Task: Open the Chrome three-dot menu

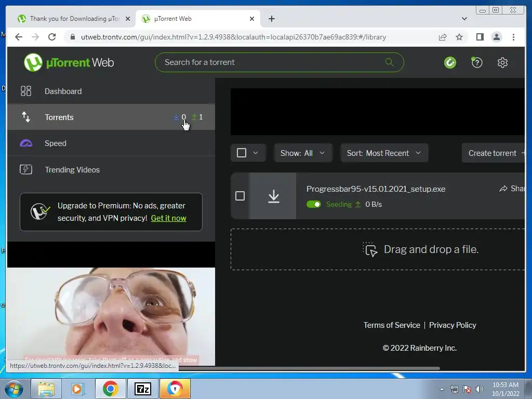Action: pyautogui.click(x=513, y=37)
